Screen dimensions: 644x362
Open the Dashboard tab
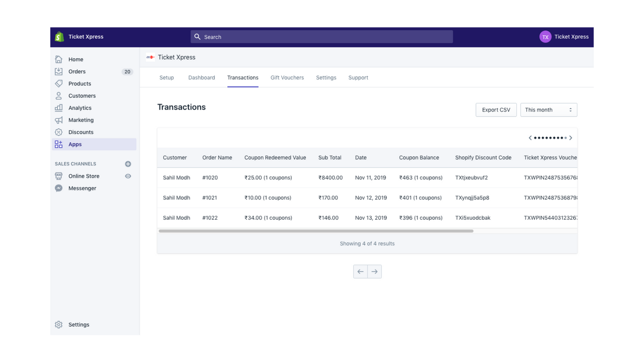(x=201, y=77)
